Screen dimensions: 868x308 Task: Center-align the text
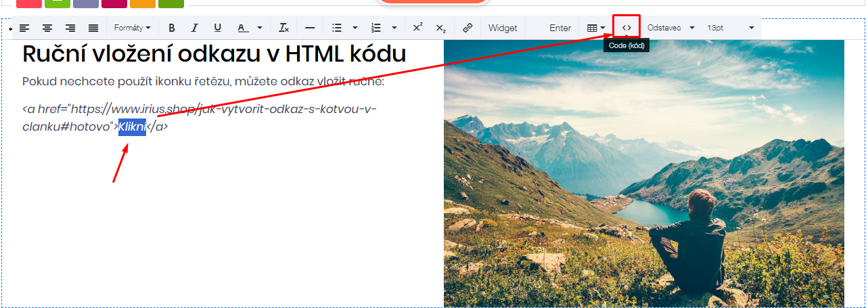(47, 28)
